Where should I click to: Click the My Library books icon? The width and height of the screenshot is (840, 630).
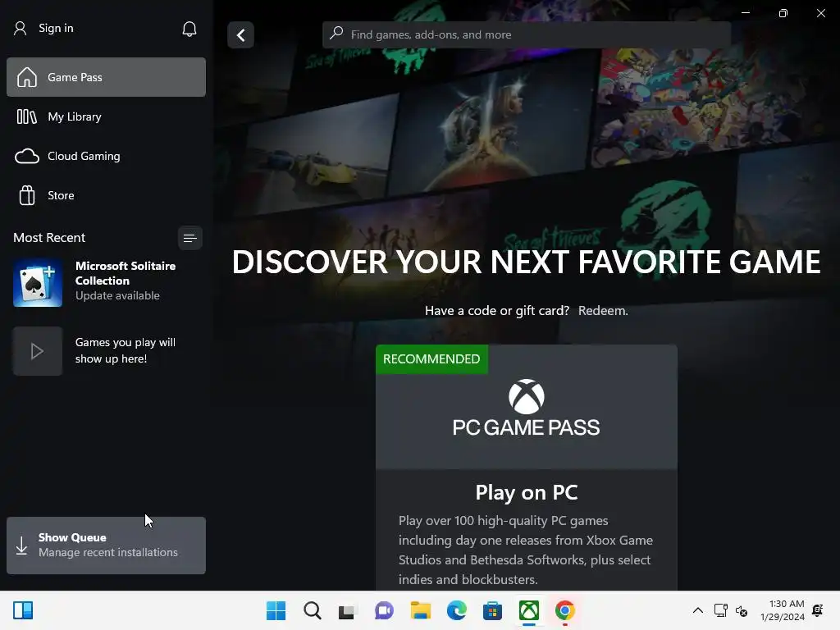(x=27, y=116)
